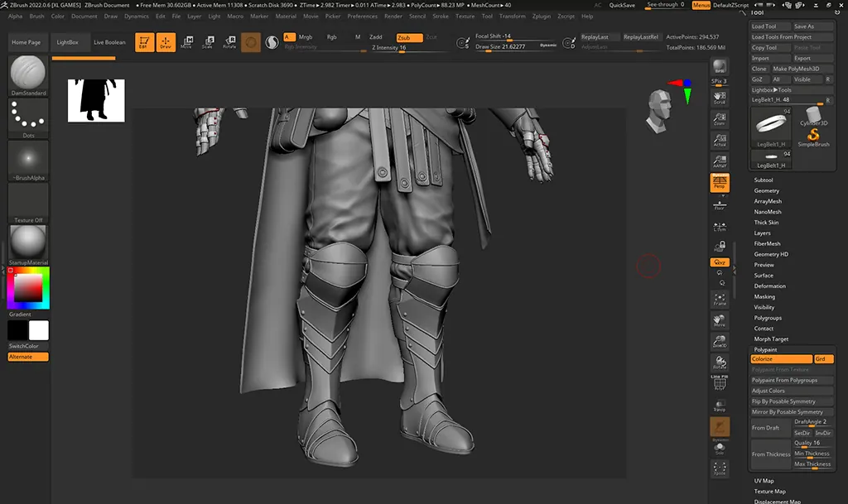848x504 pixels.
Task: Click the SimpleBrush tool icon
Action: (813, 137)
